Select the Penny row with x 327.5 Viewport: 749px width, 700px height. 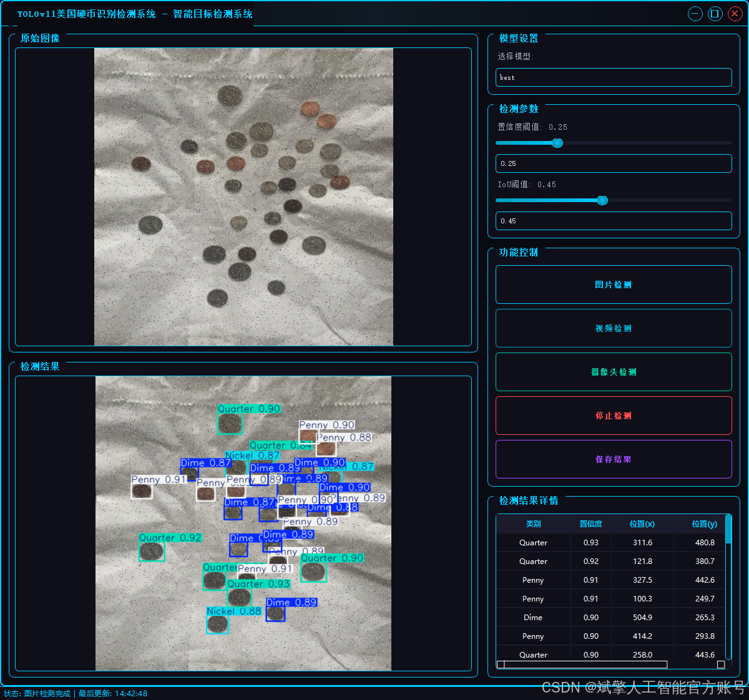tap(611, 580)
